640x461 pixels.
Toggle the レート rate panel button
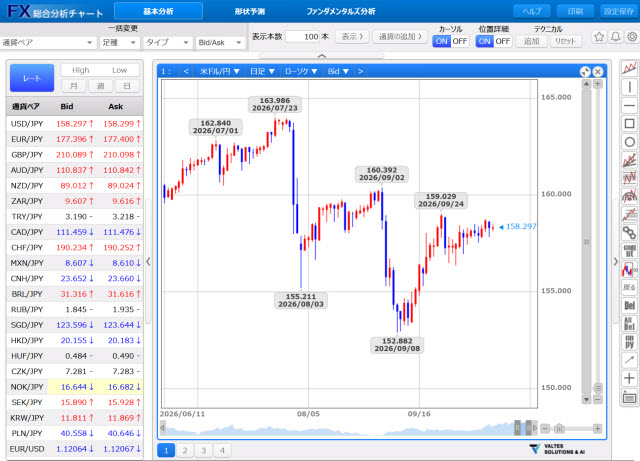[32, 78]
